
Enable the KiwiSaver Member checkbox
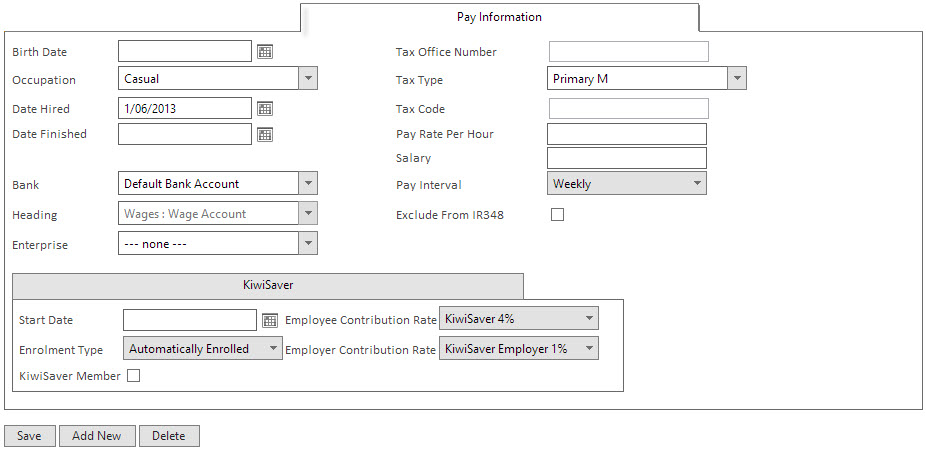tap(133, 375)
